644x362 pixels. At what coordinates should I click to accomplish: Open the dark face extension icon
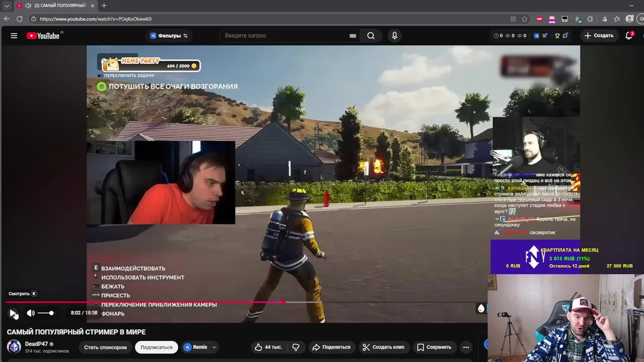(x=565, y=19)
